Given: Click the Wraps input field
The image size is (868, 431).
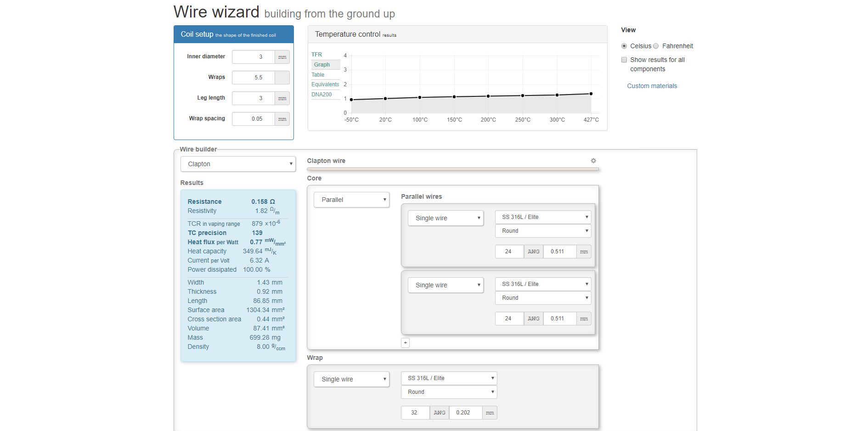Looking at the screenshot, I should 254,78.
